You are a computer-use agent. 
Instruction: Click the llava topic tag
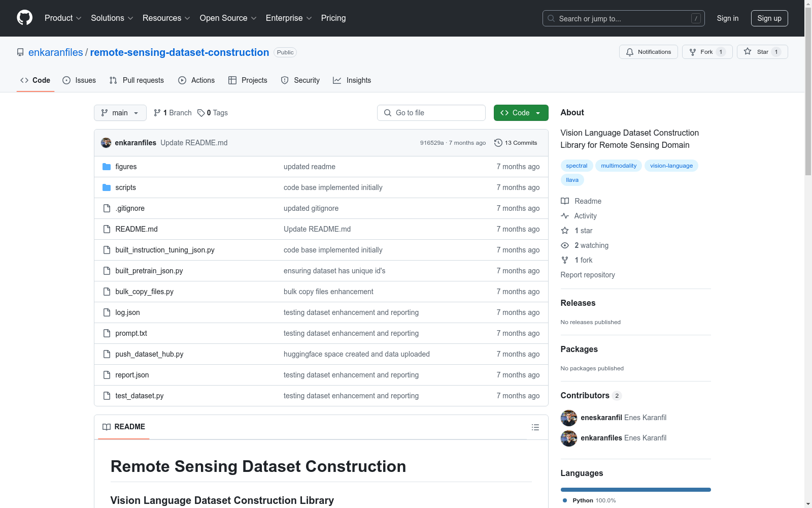572,180
